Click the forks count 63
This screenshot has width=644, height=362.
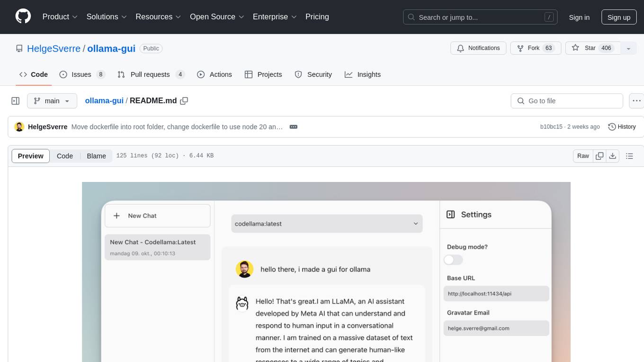click(x=549, y=48)
